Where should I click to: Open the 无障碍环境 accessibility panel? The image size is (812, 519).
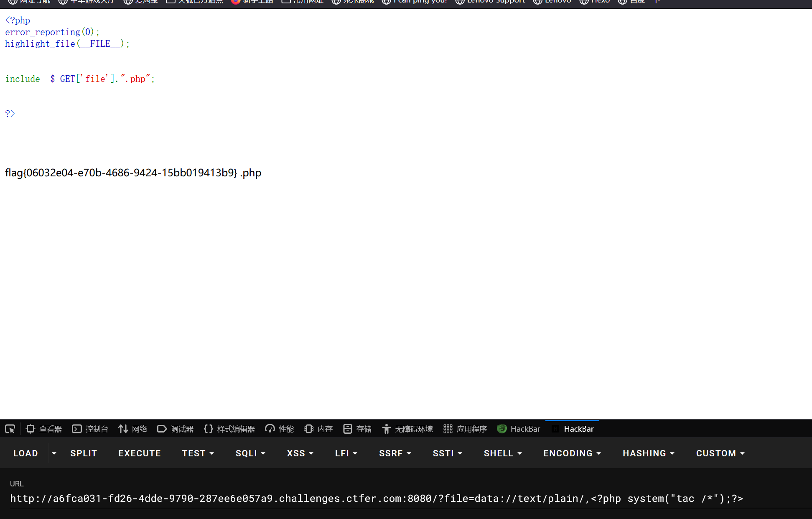[x=407, y=429]
